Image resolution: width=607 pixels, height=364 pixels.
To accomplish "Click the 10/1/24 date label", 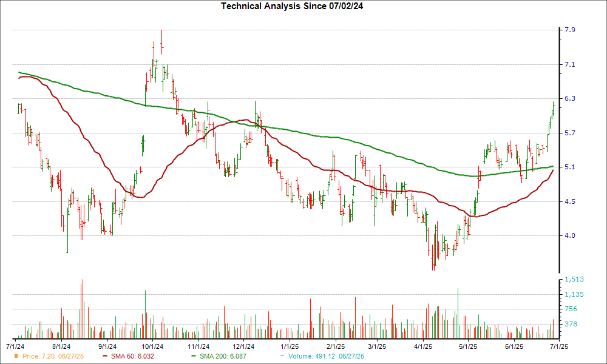I will point(152,346).
